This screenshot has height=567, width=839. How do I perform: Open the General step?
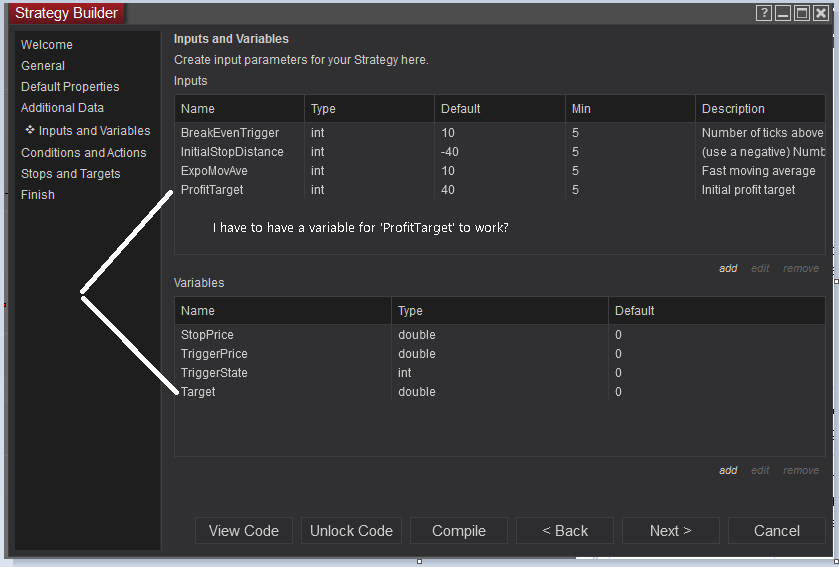click(x=43, y=66)
